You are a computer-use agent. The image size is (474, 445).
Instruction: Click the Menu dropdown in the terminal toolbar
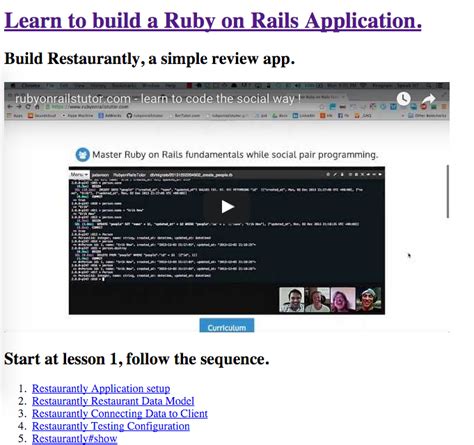click(79, 175)
